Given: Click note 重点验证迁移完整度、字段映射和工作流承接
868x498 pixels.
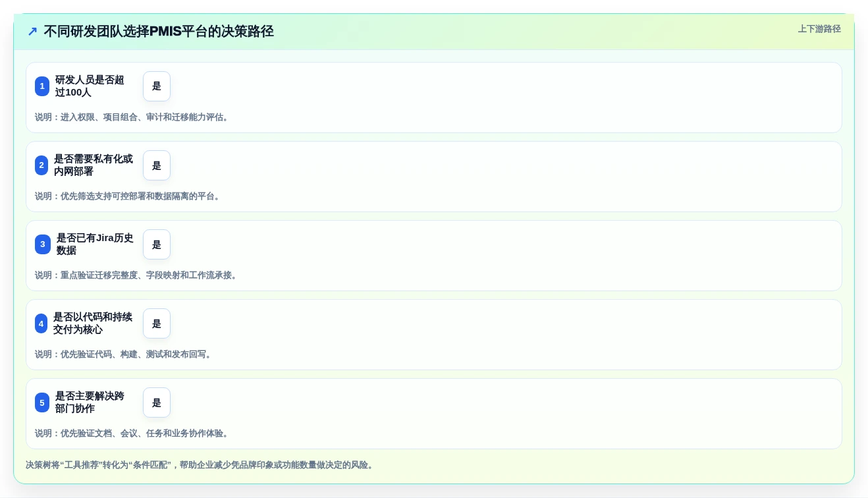Looking at the screenshot, I should click(x=136, y=275).
